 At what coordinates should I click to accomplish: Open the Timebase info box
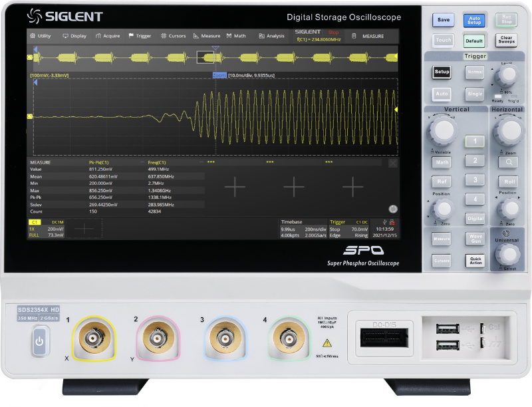tap(303, 229)
